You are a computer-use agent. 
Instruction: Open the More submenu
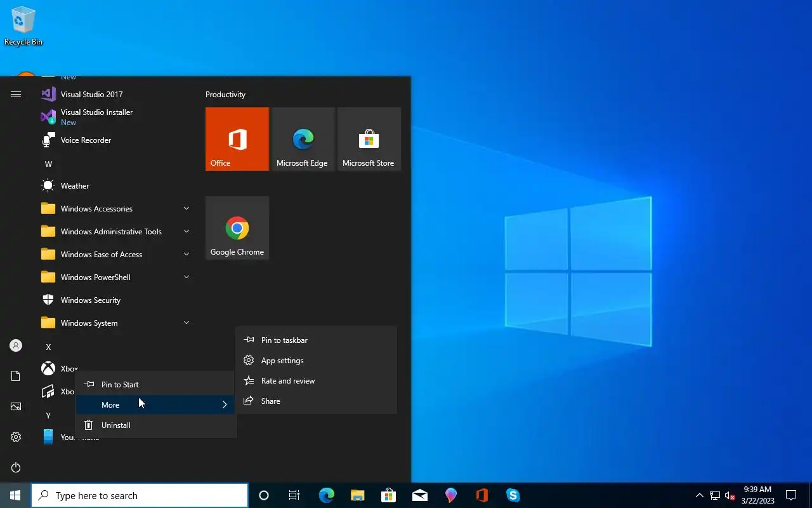pyautogui.click(x=156, y=404)
